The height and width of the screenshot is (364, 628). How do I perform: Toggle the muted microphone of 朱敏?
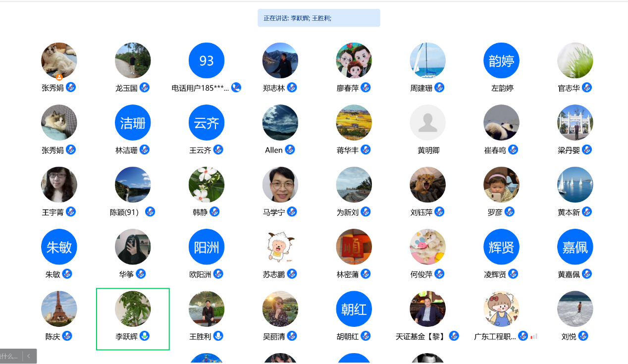[67, 274]
